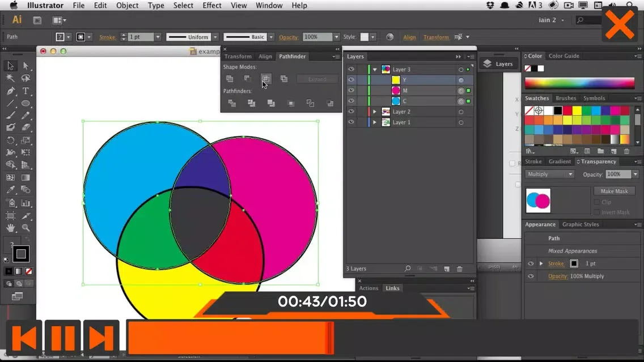644x362 pixels.
Task: Collapse Layer 3 disclosure triangle
Action: [x=375, y=69]
